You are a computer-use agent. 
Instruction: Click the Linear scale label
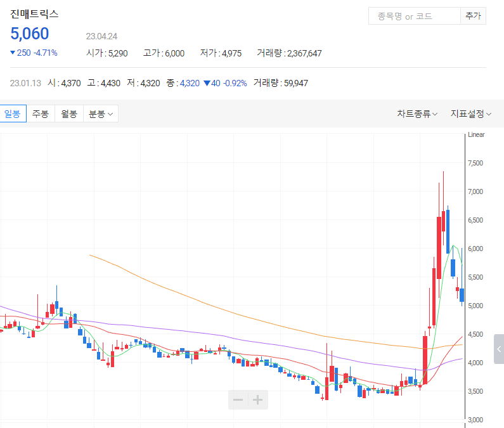pyautogui.click(x=476, y=134)
